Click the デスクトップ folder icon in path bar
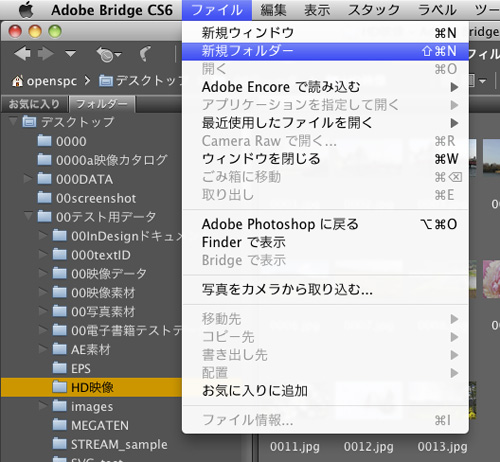 (106, 81)
